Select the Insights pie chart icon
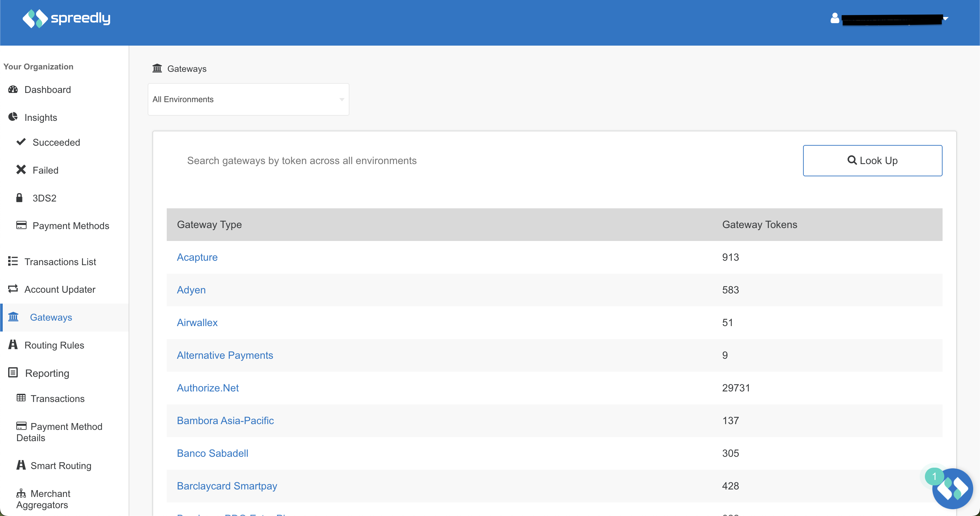 click(x=13, y=117)
